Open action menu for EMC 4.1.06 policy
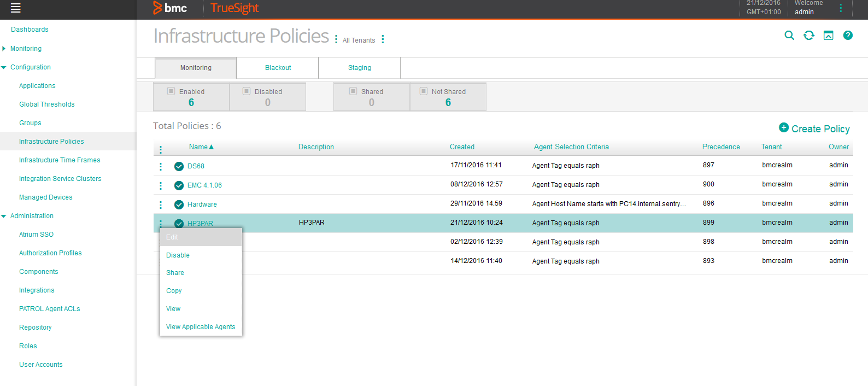Viewport: 868px width, 386px height. click(161, 185)
